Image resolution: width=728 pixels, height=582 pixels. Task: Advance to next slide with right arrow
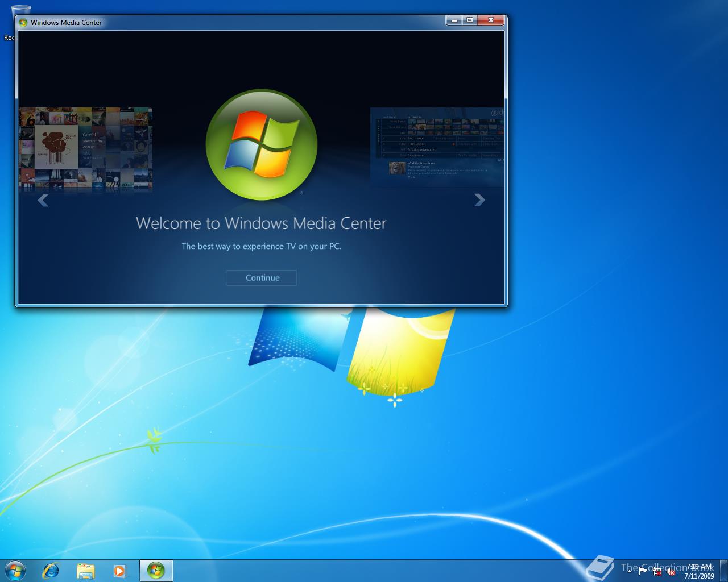(479, 199)
